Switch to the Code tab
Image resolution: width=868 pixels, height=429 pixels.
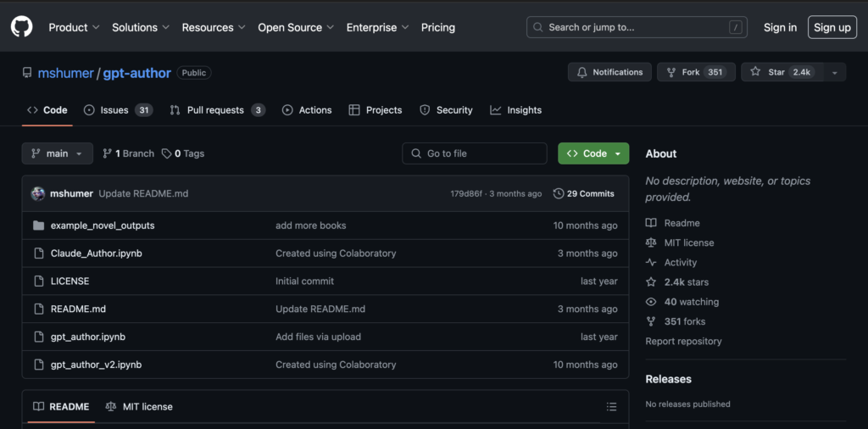tap(47, 110)
